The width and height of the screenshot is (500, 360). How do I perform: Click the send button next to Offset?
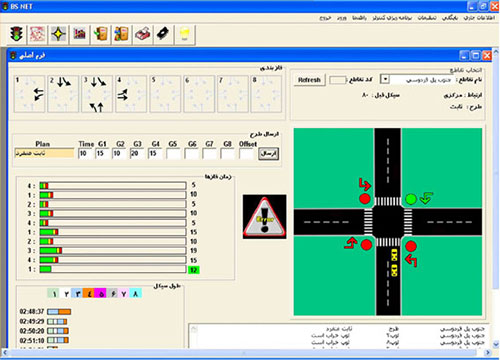click(x=269, y=154)
